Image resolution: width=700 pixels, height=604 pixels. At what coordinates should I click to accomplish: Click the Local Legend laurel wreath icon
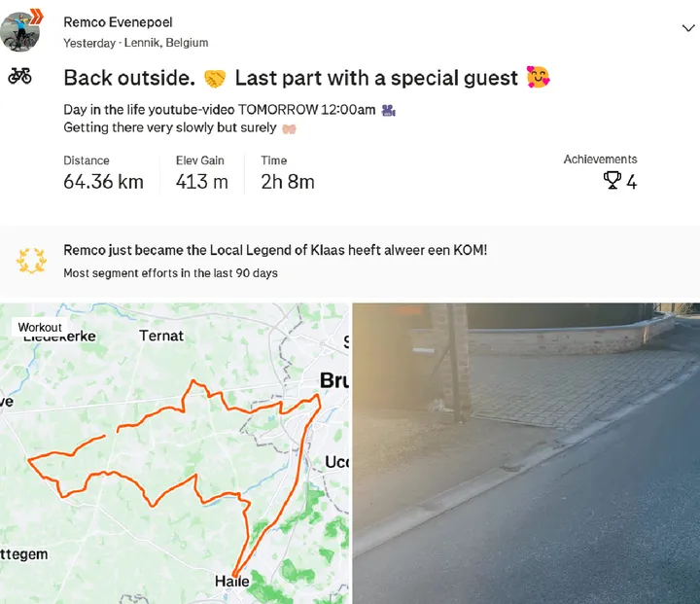point(31,260)
